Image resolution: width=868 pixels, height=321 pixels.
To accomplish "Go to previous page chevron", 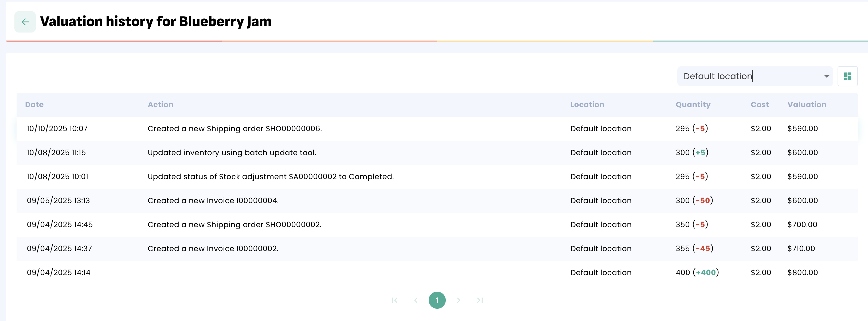I will click(x=416, y=300).
